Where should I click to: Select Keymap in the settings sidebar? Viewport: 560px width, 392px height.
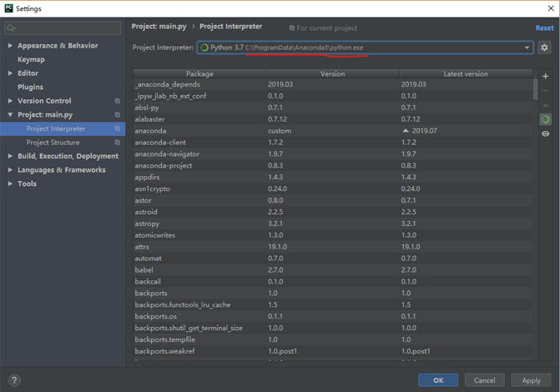point(31,59)
